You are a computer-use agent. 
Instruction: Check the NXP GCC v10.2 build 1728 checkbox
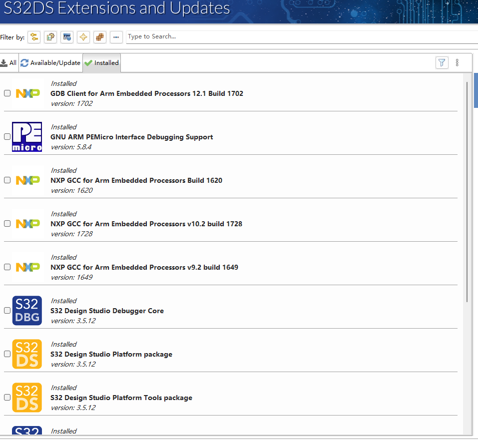click(7, 223)
